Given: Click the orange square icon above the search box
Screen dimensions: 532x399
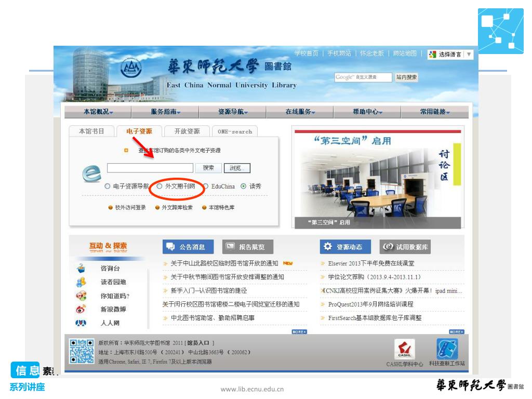Looking at the screenshot, I should (x=126, y=150).
